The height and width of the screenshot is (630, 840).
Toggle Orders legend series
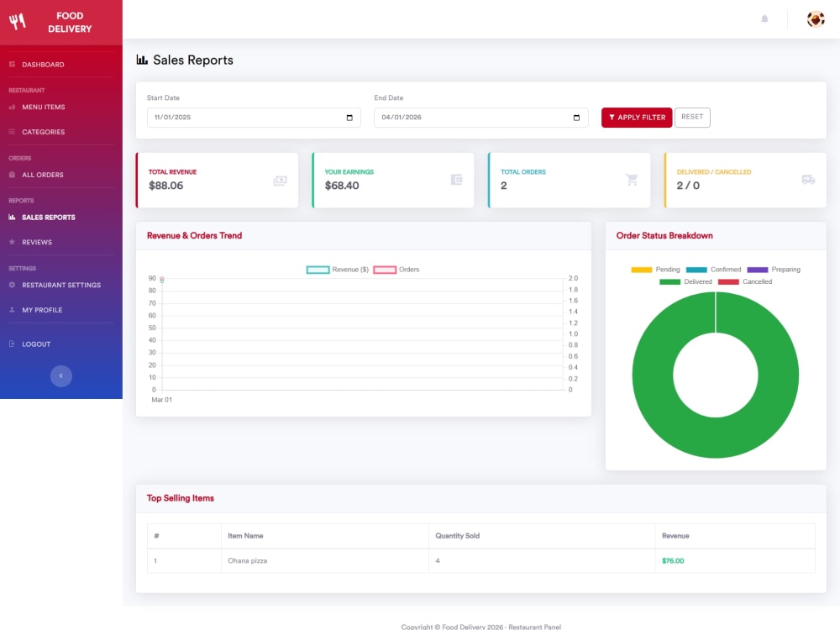pyautogui.click(x=396, y=270)
